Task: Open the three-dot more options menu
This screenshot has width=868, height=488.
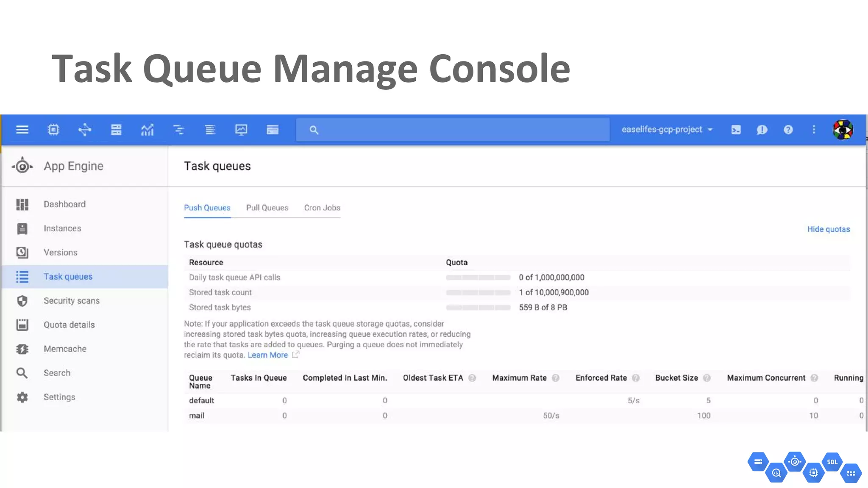Action: (x=814, y=130)
